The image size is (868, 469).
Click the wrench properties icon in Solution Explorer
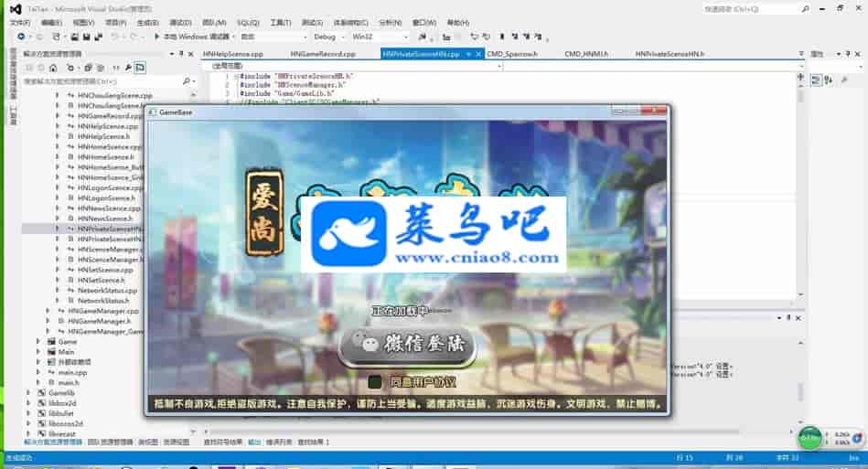click(x=126, y=68)
